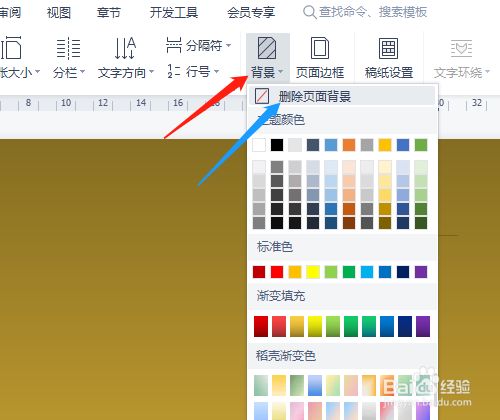This screenshot has width=500, height=420.
Task: Expand the 背景 dropdown arrow
Action: point(281,71)
